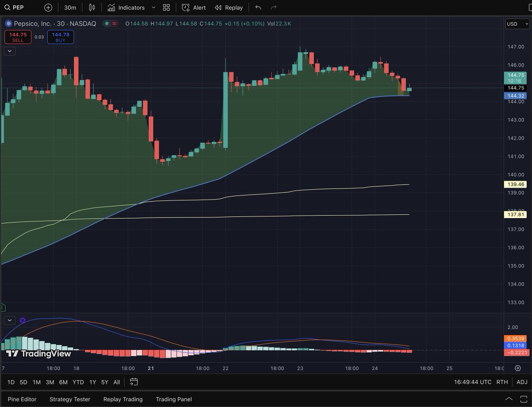
Task: Click the 0.3539 MACD signal value label
Action: (x=516, y=339)
